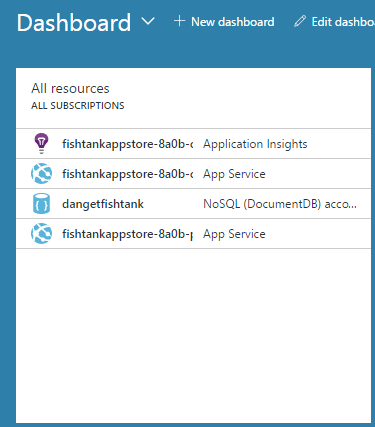Click the Dashboard title text

click(x=74, y=23)
